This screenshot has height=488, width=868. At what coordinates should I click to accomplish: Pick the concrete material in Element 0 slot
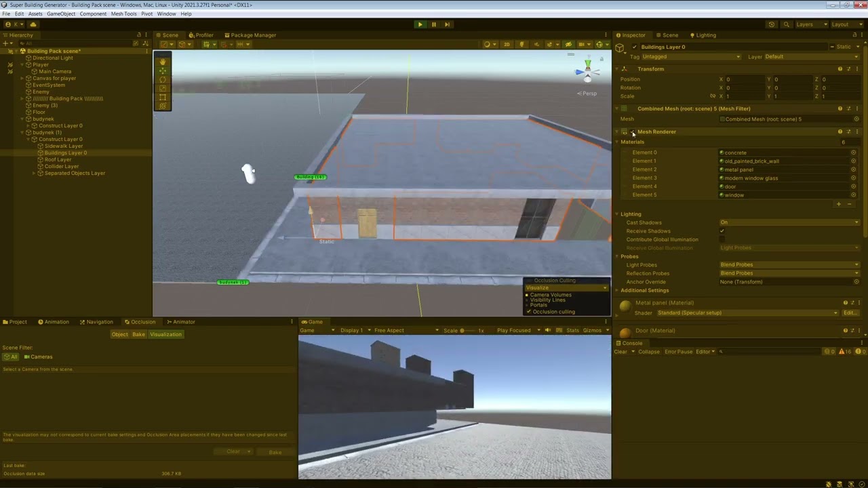853,152
